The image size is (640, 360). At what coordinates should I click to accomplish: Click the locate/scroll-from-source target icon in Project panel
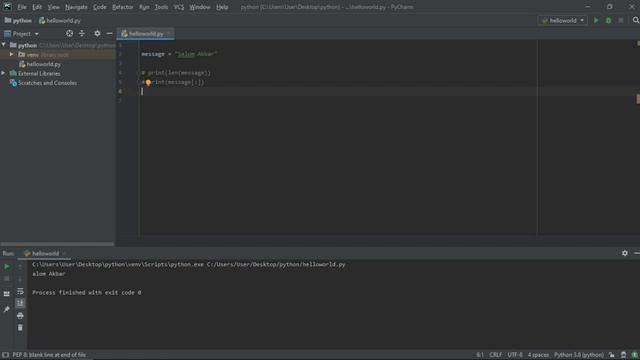point(69,33)
